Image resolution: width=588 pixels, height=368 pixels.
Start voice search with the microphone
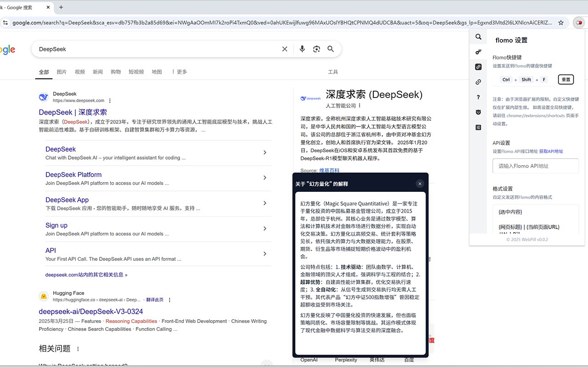tap(302, 49)
